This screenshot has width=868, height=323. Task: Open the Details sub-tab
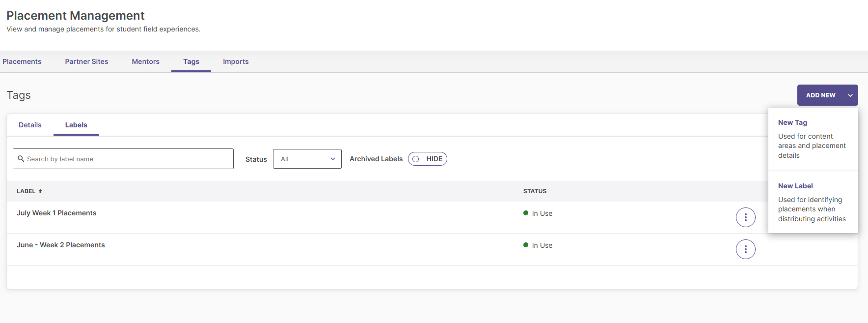pyautogui.click(x=30, y=125)
